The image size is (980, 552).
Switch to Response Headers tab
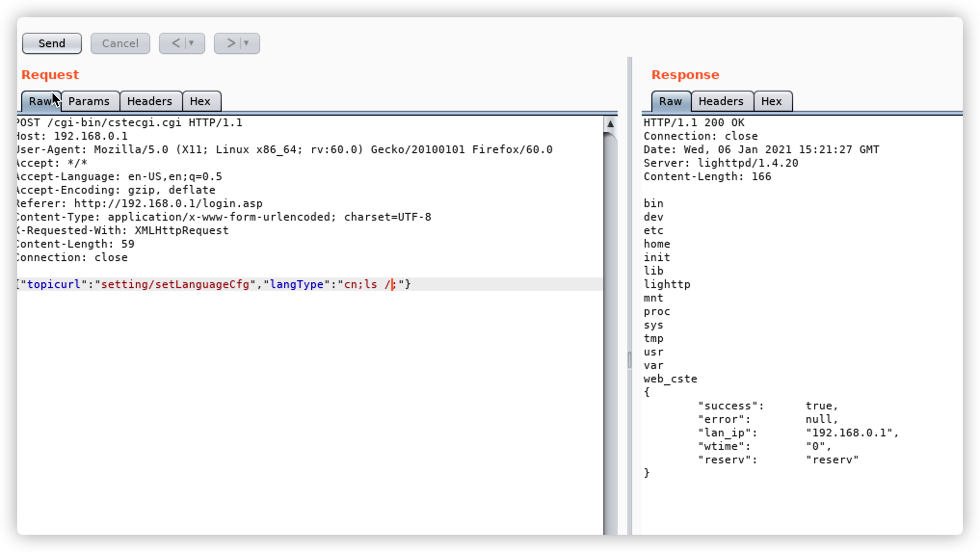(721, 101)
